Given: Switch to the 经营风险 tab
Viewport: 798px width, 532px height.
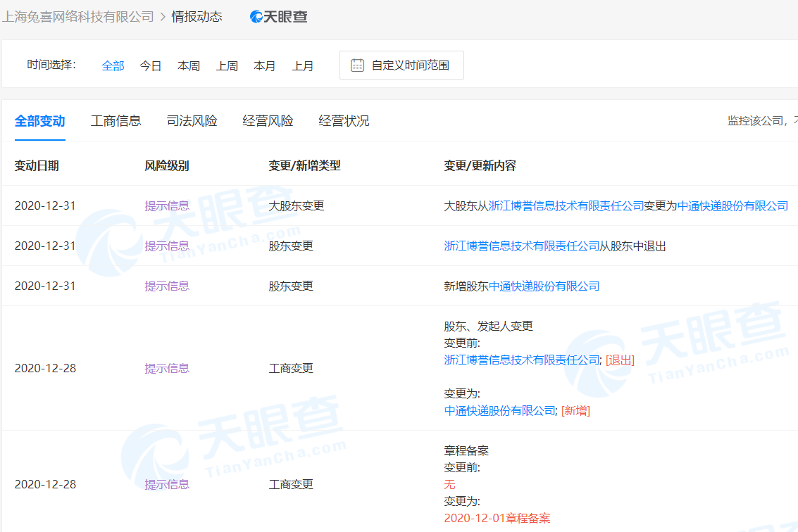Looking at the screenshot, I should [x=268, y=121].
